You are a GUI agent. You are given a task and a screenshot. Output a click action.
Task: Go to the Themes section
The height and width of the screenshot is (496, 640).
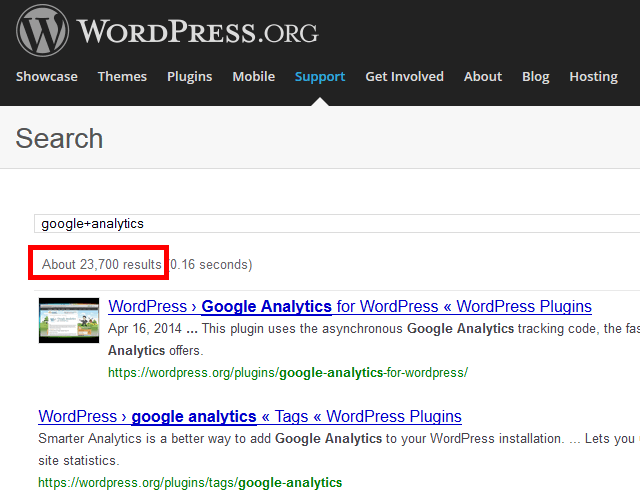pos(122,76)
